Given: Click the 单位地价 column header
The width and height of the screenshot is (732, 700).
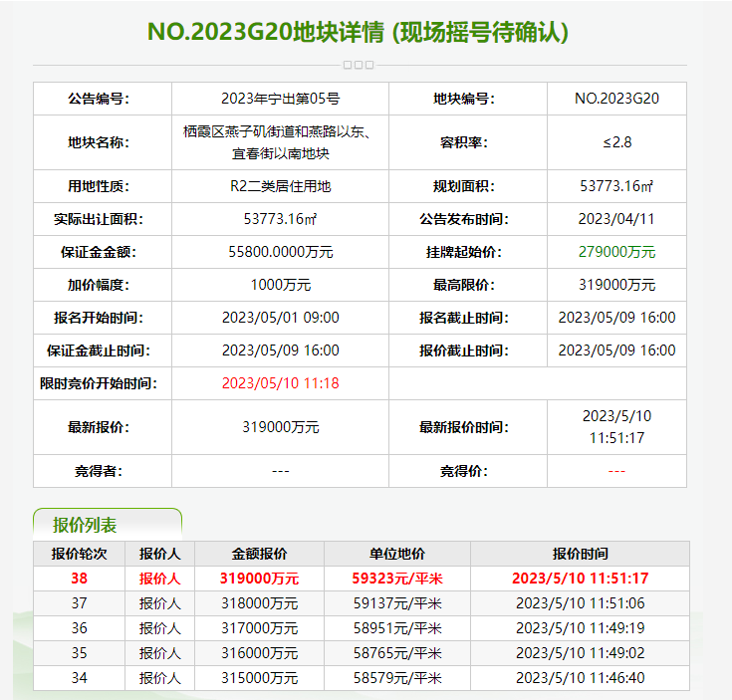Looking at the screenshot, I should 396,554.
